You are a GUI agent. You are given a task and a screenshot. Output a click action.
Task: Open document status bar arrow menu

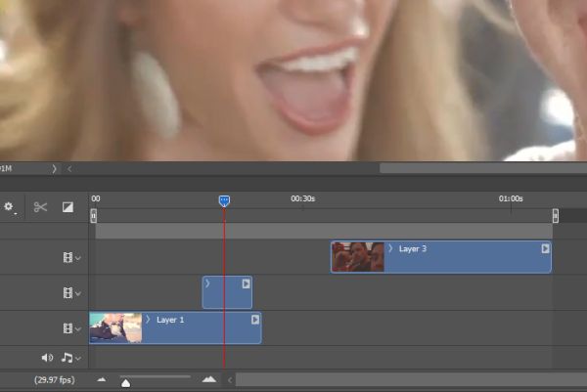[x=54, y=169]
